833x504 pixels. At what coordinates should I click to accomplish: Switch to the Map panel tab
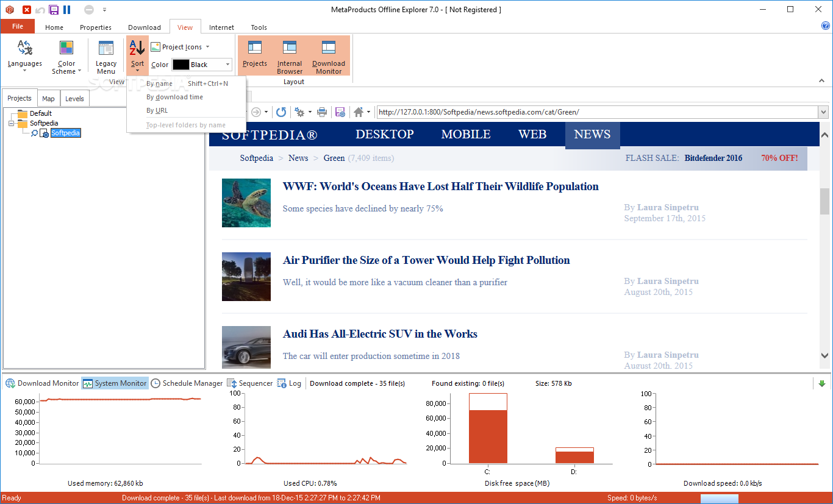point(48,99)
